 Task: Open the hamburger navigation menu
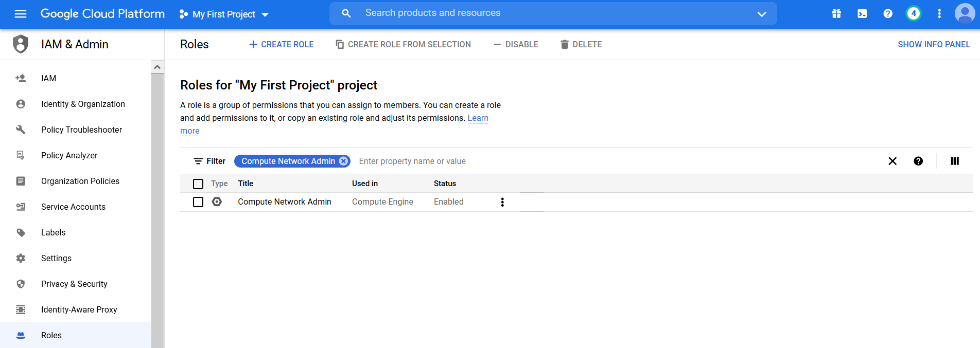tap(21, 14)
